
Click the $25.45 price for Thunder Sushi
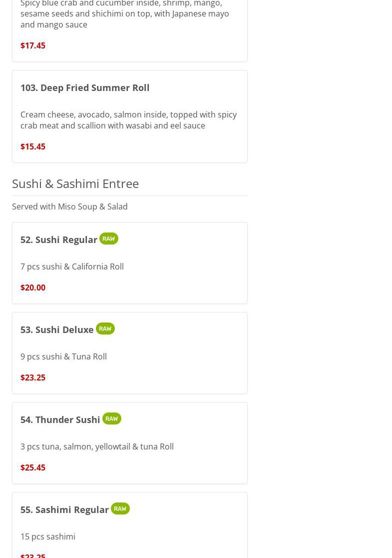click(33, 467)
